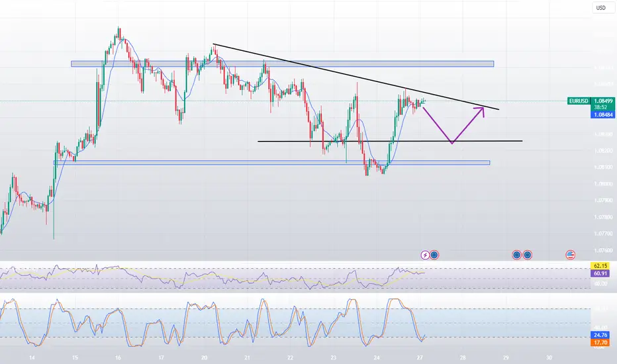Image resolution: width=617 pixels, height=364 pixels.
Task: Open the EU flag event beside lightning icon
Action: point(434,255)
